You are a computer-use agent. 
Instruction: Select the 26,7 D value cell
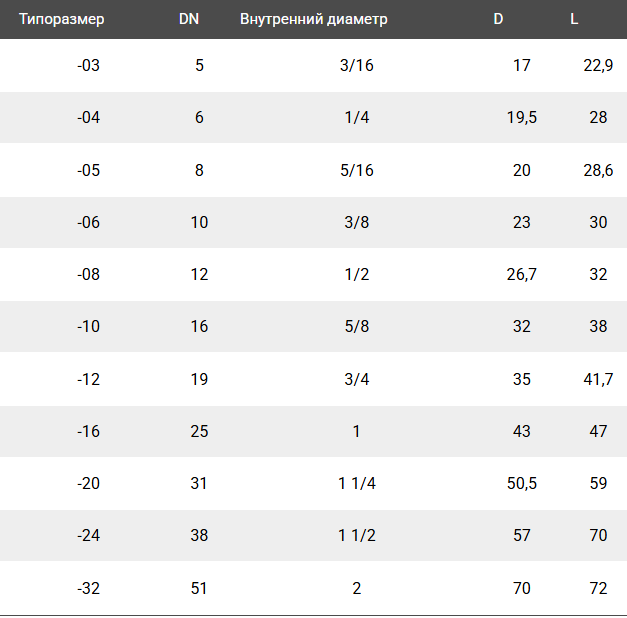point(522,275)
